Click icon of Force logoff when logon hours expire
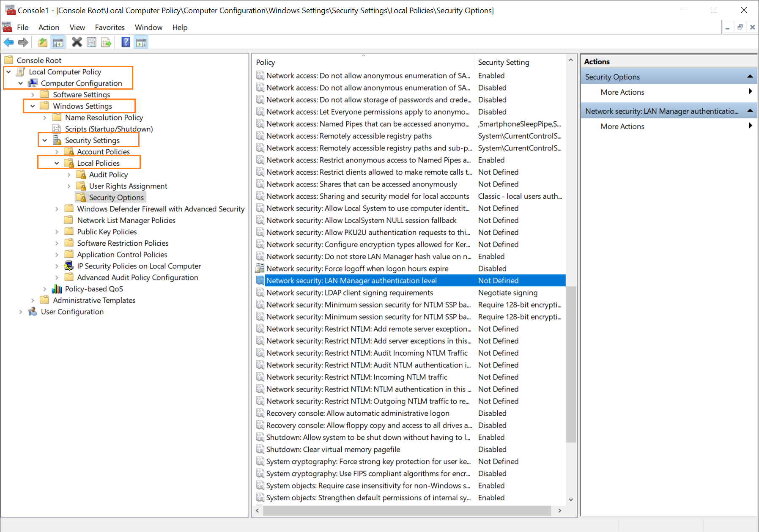 pyautogui.click(x=260, y=269)
